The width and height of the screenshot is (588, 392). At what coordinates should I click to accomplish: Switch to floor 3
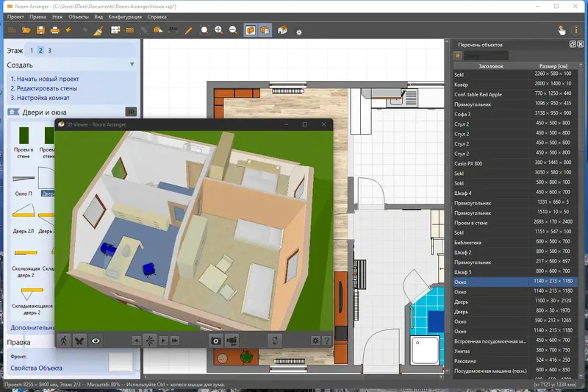click(49, 50)
